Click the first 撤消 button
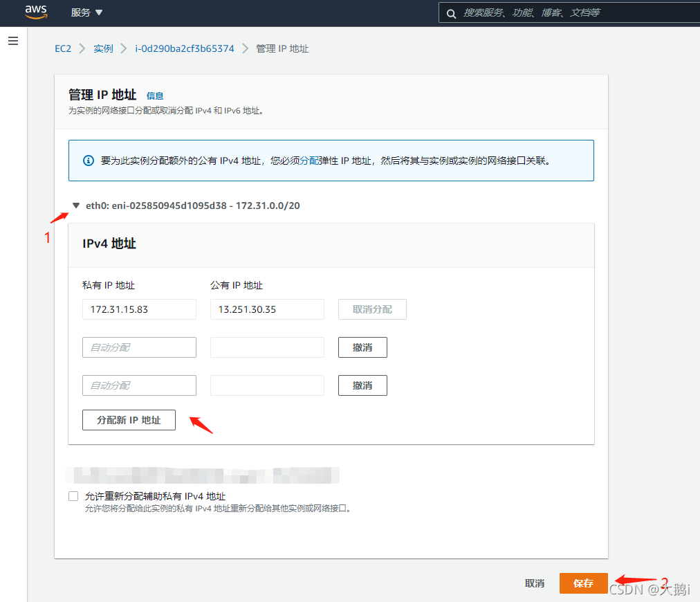700x602 pixels. pyautogui.click(x=362, y=347)
